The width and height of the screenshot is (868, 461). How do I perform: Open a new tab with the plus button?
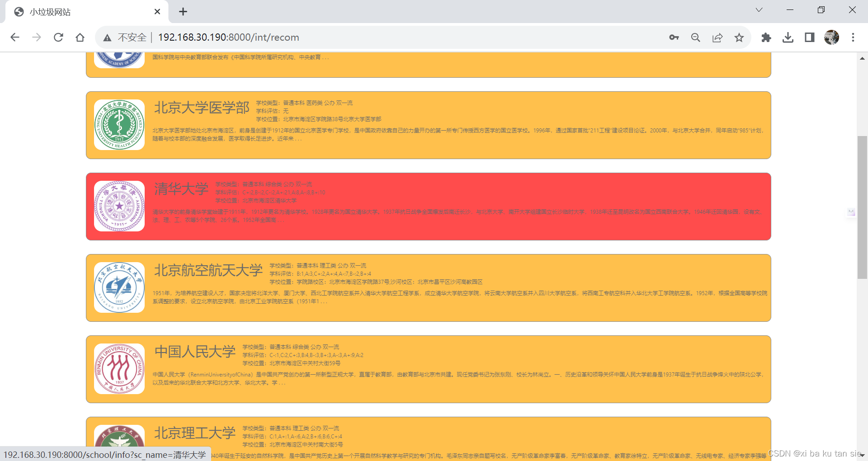click(183, 12)
